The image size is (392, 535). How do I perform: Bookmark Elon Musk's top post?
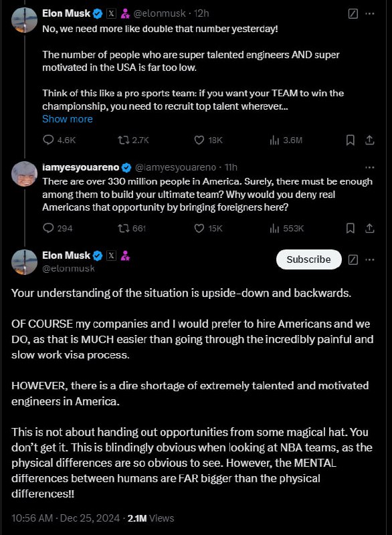click(x=351, y=140)
